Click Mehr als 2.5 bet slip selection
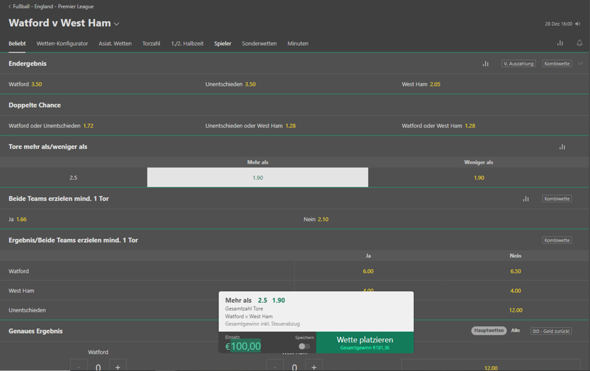 point(316,311)
